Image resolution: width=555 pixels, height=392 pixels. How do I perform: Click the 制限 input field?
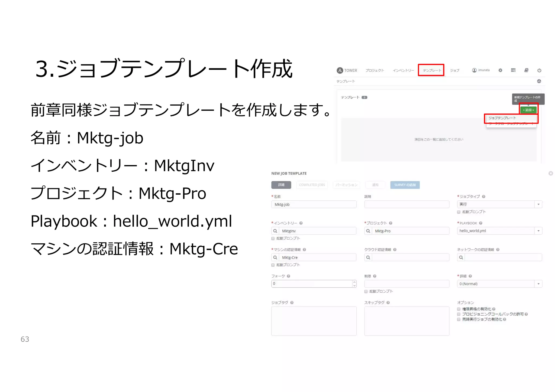point(407,284)
